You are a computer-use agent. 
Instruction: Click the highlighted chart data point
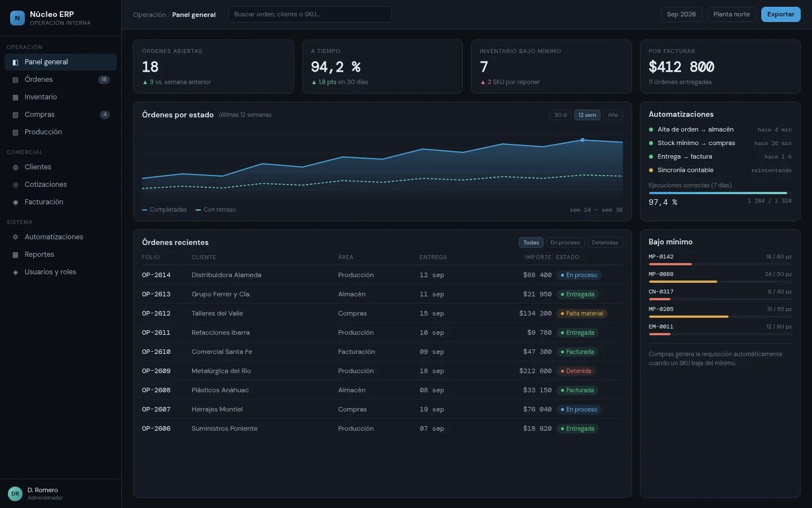pos(582,140)
